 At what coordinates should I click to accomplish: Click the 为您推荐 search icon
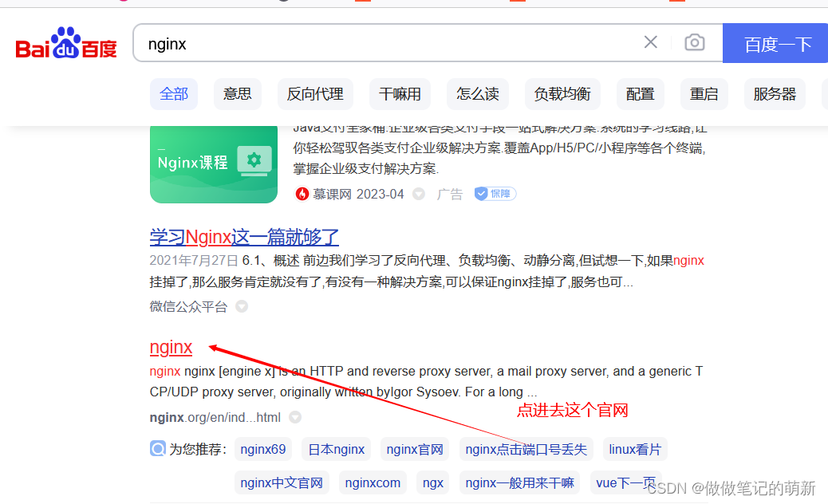pyautogui.click(x=158, y=449)
